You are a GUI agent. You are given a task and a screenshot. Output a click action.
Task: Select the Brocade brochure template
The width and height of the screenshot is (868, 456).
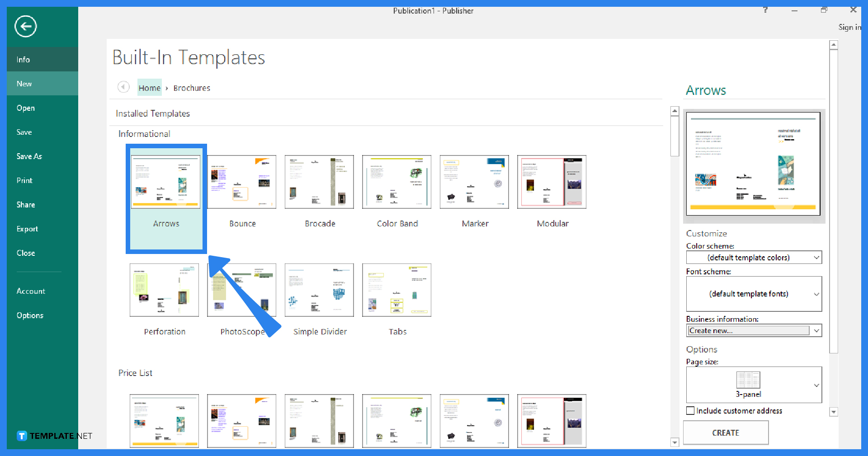[319, 182]
